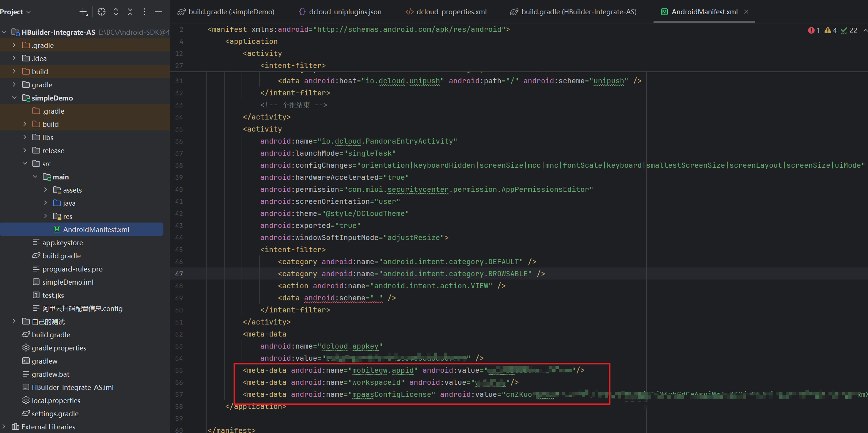Click the collapse all tree icon
Image resolution: width=868 pixels, height=433 pixels.
click(130, 12)
